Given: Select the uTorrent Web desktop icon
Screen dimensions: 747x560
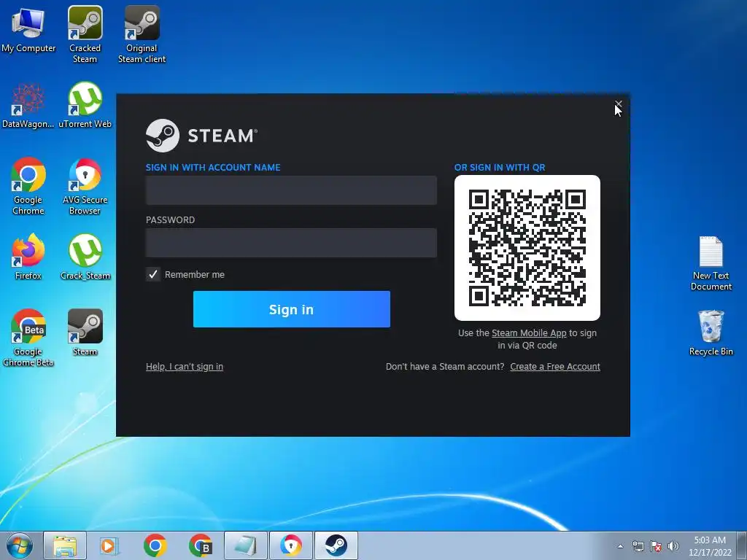Looking at the screenshot, I should click(85, 106).
